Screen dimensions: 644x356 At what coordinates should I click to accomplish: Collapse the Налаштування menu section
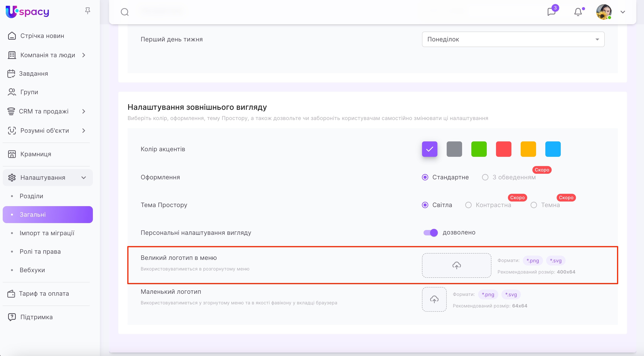[84, 178]
